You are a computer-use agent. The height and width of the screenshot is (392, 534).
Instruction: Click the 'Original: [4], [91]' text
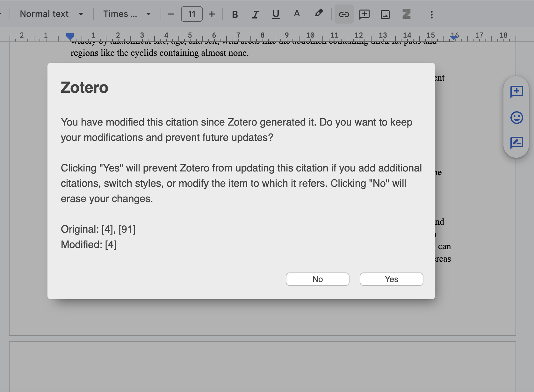[98, 229]
